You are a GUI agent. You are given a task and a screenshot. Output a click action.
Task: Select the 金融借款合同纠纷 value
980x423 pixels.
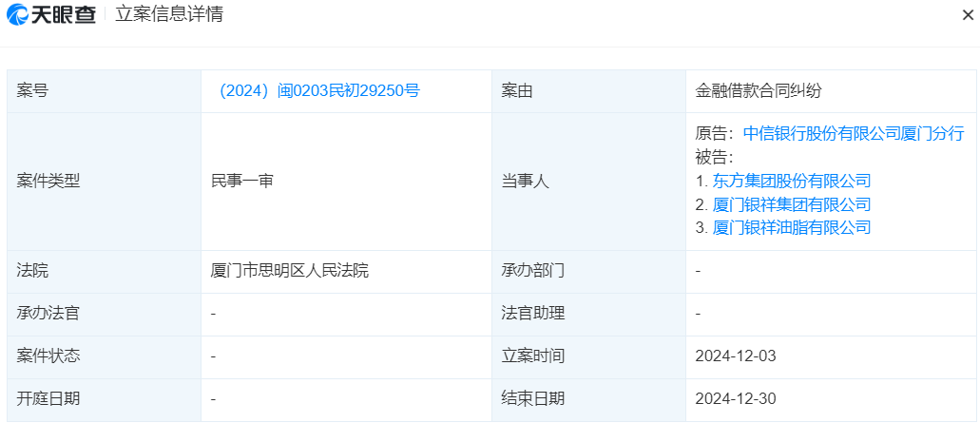point(759,91)
